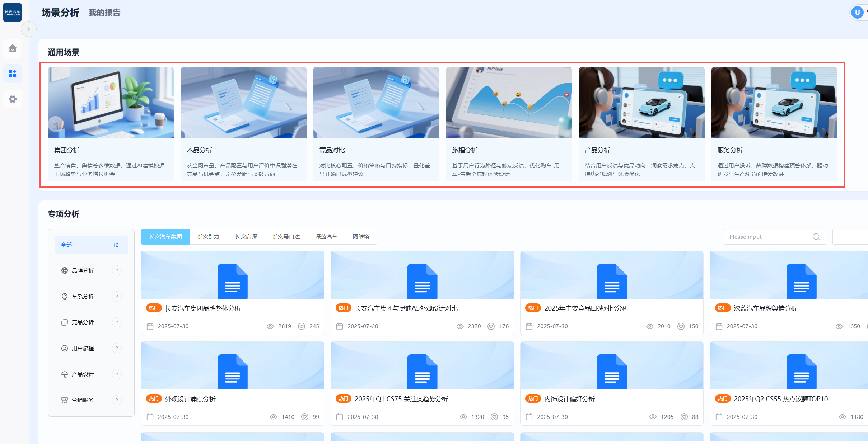Screen dimensions: 868x444
Task: Click the user avatar U icon
Action: [857, 13]
